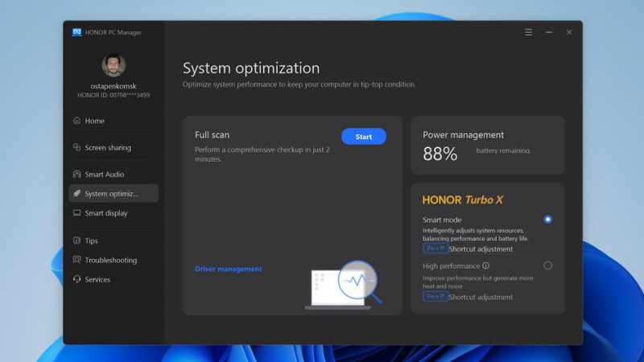Click the Troubleshooting icon in sidebar

(x=76, y=259)
